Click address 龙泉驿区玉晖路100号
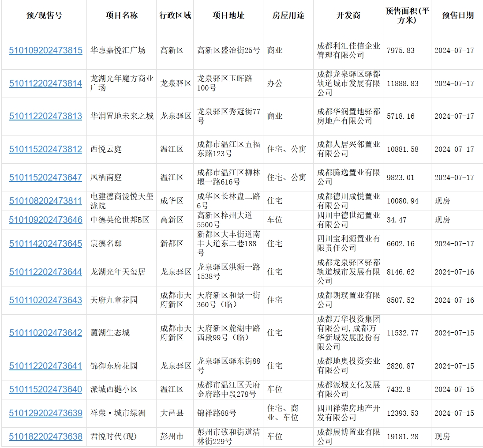This screenshot has width=483, height=448. click(225, 83)
